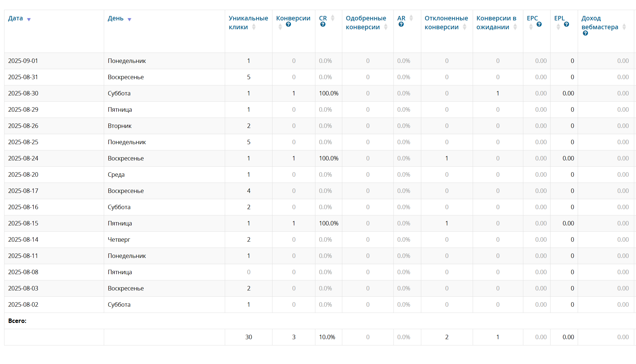Click the EPL sort arrows
This screenshot has height=364, width=636.
tap(558, 27)
